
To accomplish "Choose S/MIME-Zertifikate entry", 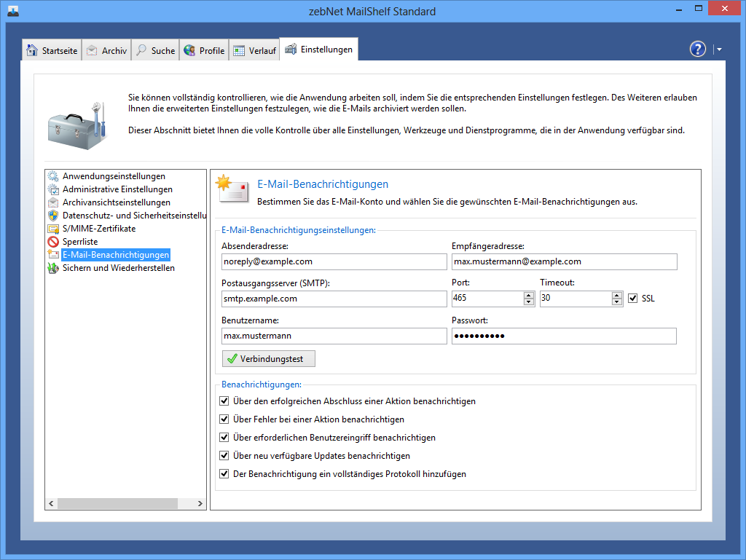I will pyautogui.click(x=99, y=229).
